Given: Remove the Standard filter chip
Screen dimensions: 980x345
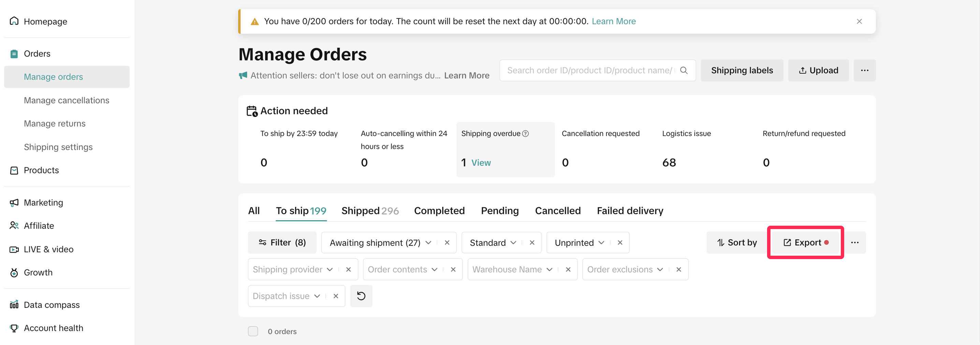Looking at the screenshot, I should tap(532, 242).
